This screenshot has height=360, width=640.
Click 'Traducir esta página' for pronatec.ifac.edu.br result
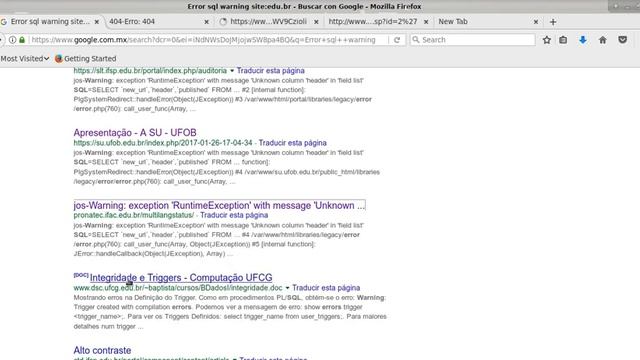(234, 215)
